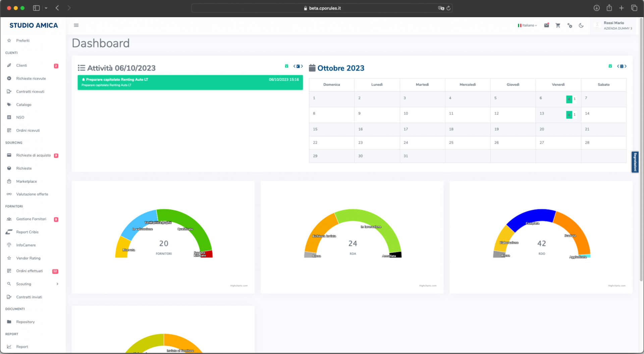The height and width of the screenshot is (354, 644).
Task: Toggle the sidebar with the hamburger icon
Action: click(x=76, y=25)
